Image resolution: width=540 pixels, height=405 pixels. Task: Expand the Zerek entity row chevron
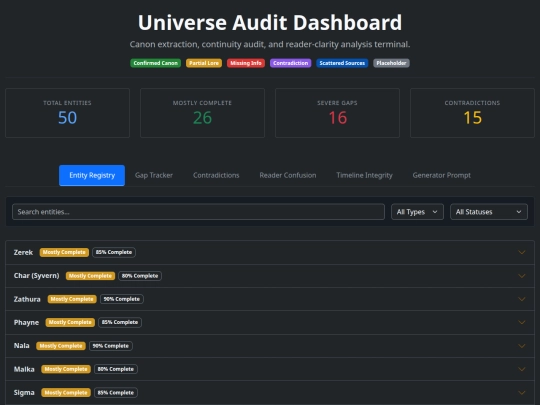click(522, 252)
